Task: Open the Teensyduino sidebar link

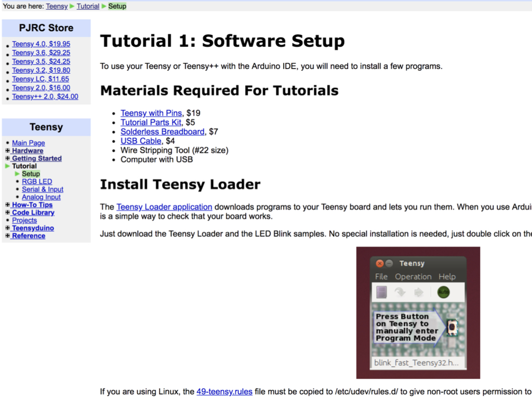Action: point(33,228)
